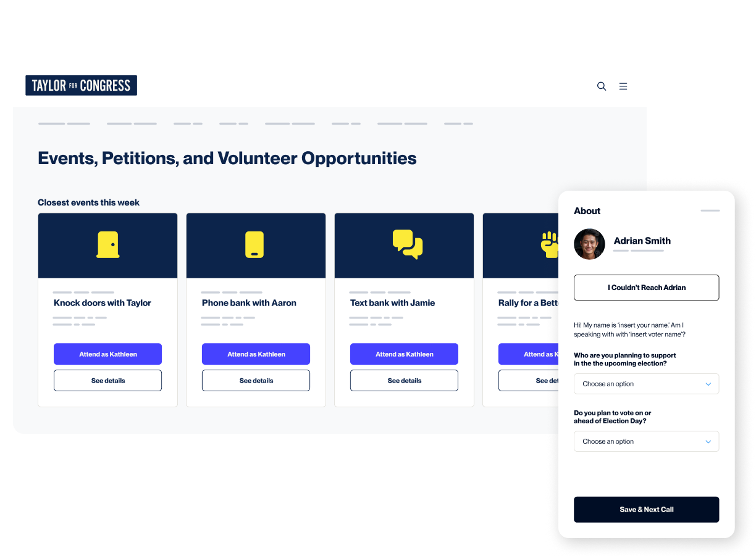Select the Taylor for Congress logo

click(81, 85)
